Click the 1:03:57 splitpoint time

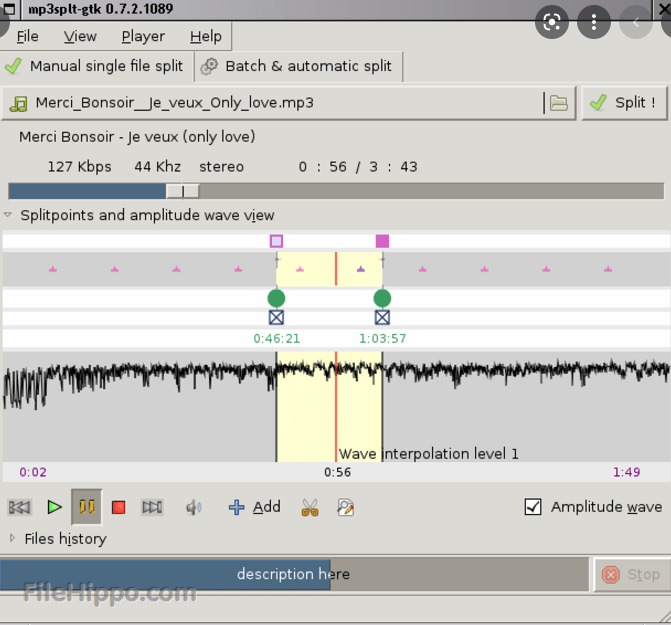point(382,338)
